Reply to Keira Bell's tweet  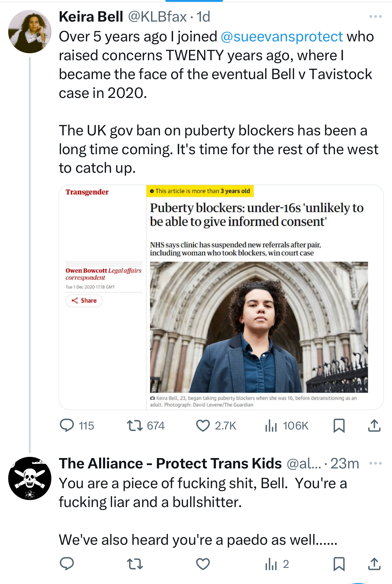pyautogui.click(x=67, y=426)
